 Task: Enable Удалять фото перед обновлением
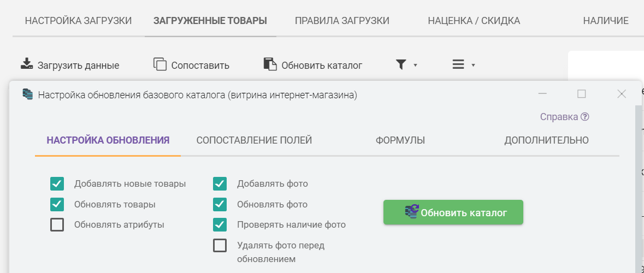[220, 246]
